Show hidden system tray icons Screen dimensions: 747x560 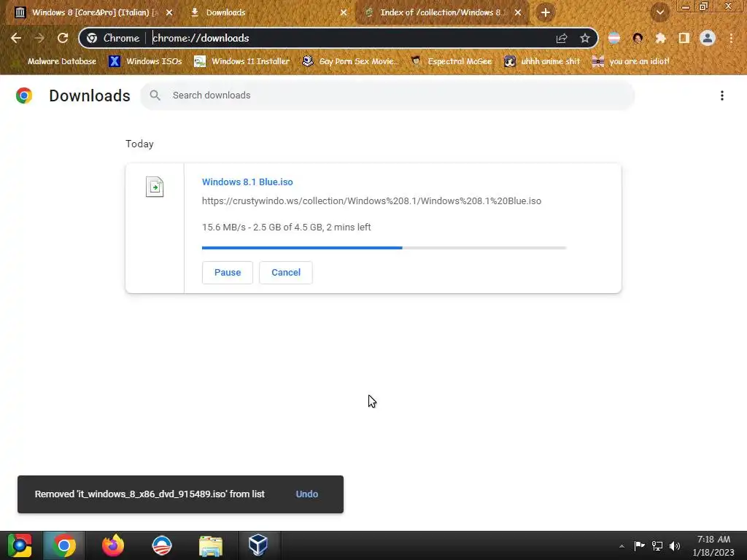pyautogui.click(x=622, y=546)
